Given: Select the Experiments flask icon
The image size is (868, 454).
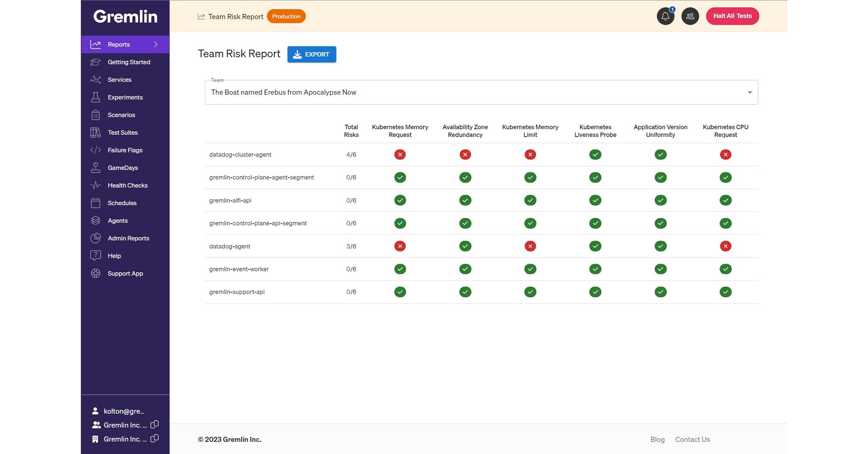Looking at the screenshot, I should pyautogui.click(x=96, y=97).
